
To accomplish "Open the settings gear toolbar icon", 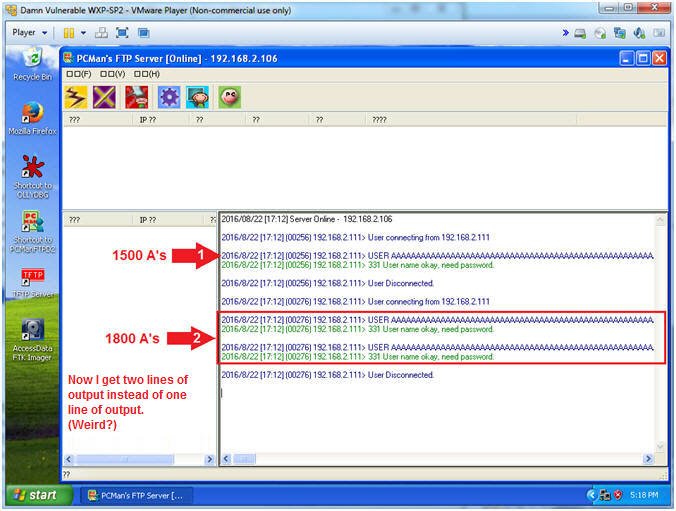I will pyautogui.click(x=169, y=97).
